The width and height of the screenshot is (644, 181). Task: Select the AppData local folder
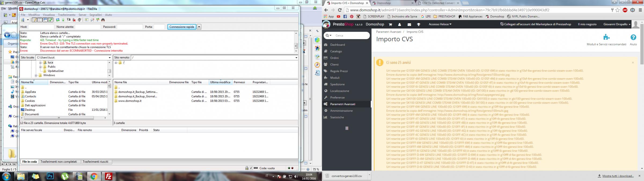(30, 92)
